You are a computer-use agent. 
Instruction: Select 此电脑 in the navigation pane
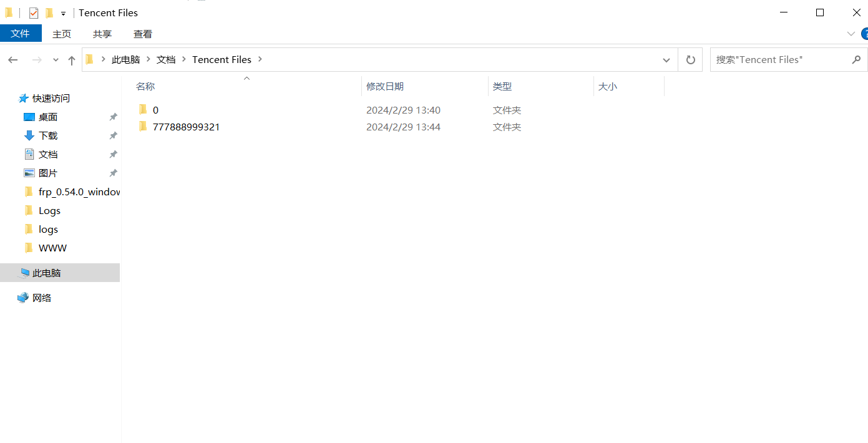click(x=46, y=273)
